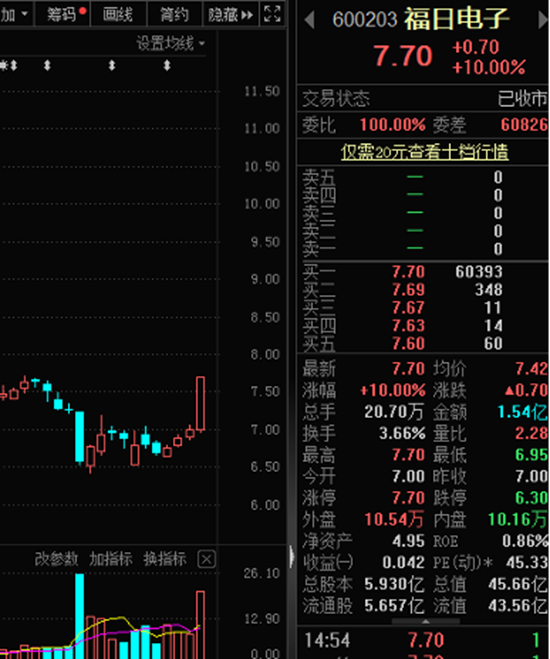This screenshot has width=550, height=659.
Task: Click 净资产 value 4.95
Action: [x=408, y=541]
